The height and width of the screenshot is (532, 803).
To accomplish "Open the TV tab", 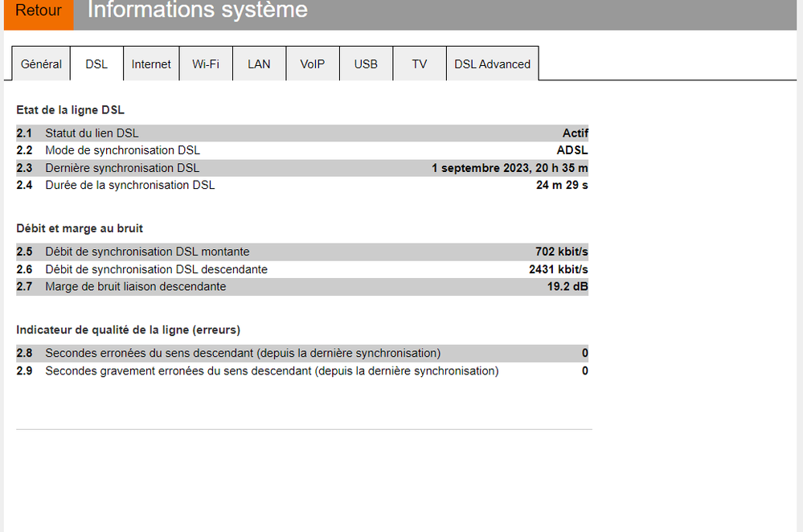I will click(x=420, y=64).
